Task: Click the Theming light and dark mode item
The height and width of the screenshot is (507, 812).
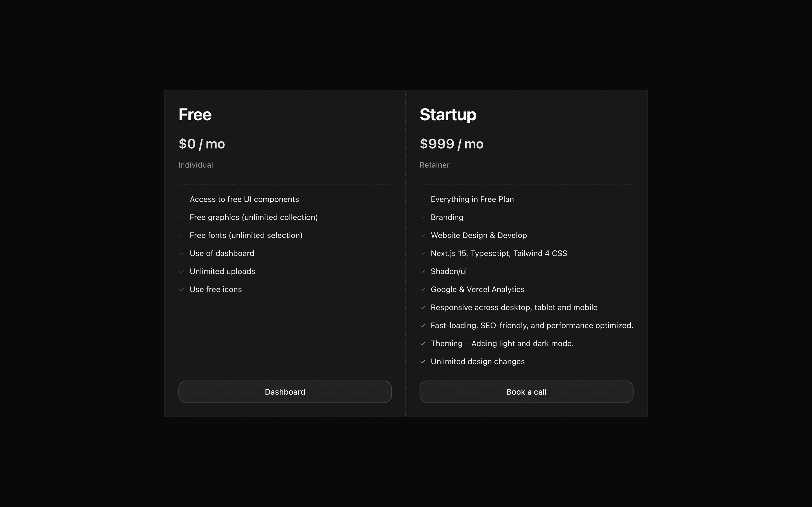Action: (x=502, y=343)
